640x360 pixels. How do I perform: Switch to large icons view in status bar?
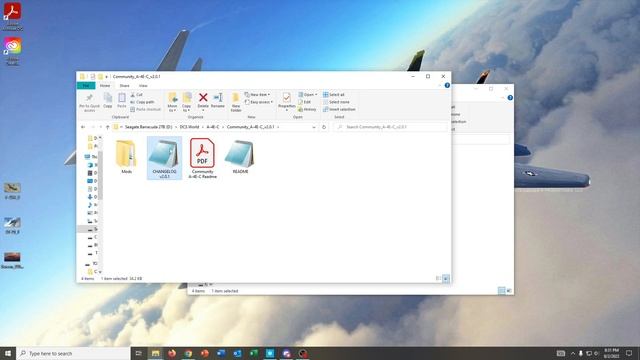point(446,279)
